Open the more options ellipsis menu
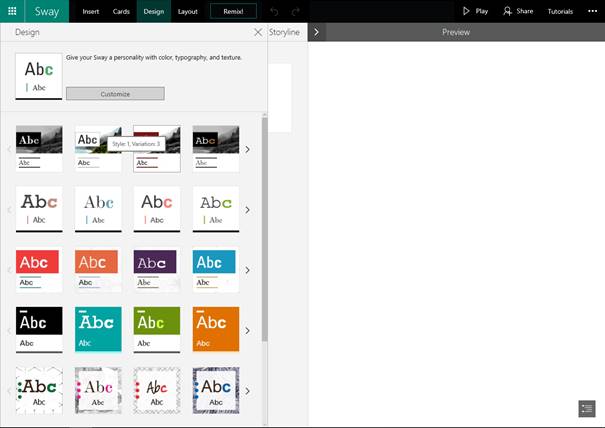The height and width of the screenshot is (428, 605). [591, 11]
